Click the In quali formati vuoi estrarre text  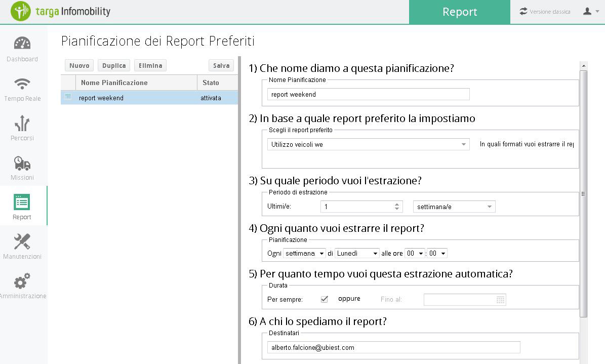[x=527, y=144]
